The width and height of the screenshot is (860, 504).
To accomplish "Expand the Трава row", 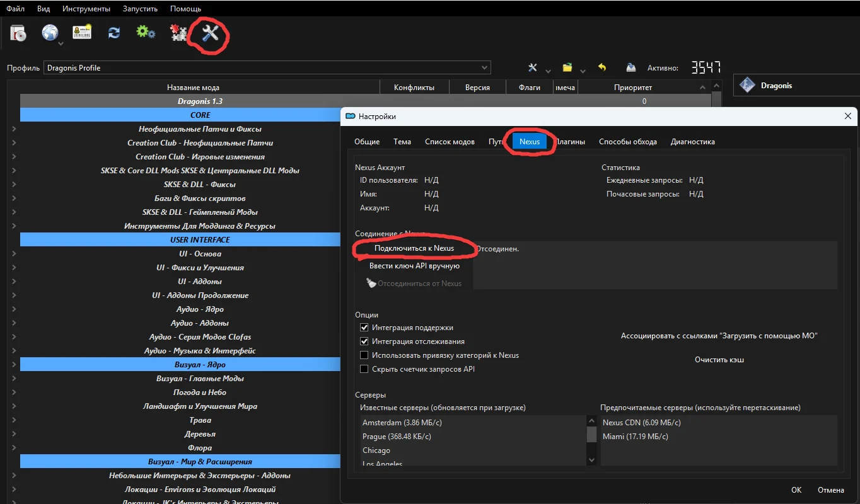I will 14,420.
